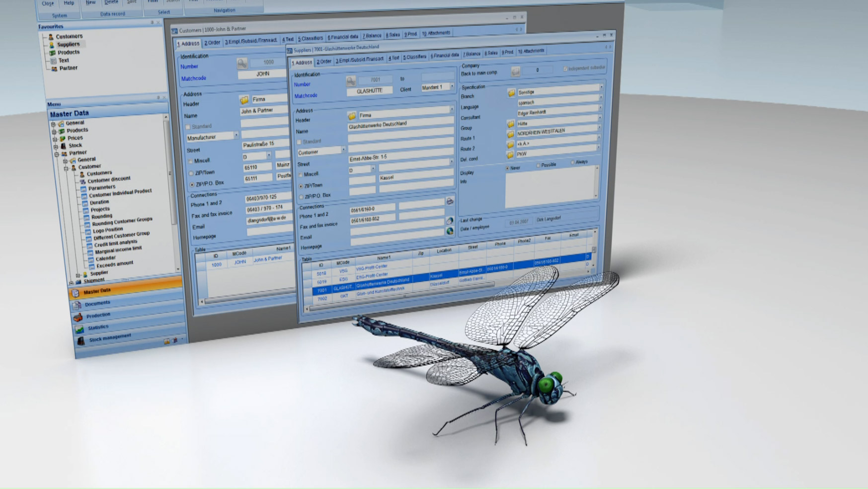Image resolution: width=868 pixels, height=489 pixels.
Task: Click the supplier Homepage globe icon
Action: pyautogui.click(x=450, y=231)
